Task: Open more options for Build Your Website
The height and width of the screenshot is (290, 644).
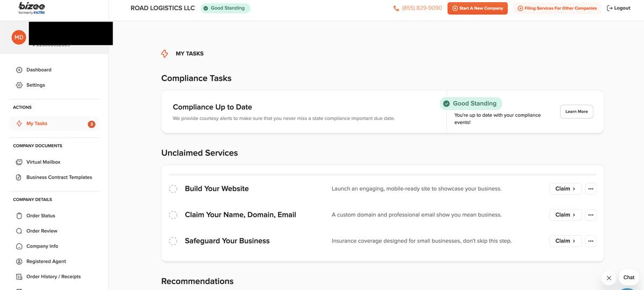Action: pos(590,189)
